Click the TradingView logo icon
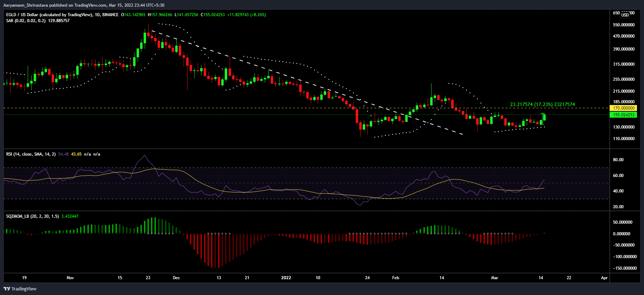Image resolution: width=644 pixels, height=295 pixels. (7, 289)
